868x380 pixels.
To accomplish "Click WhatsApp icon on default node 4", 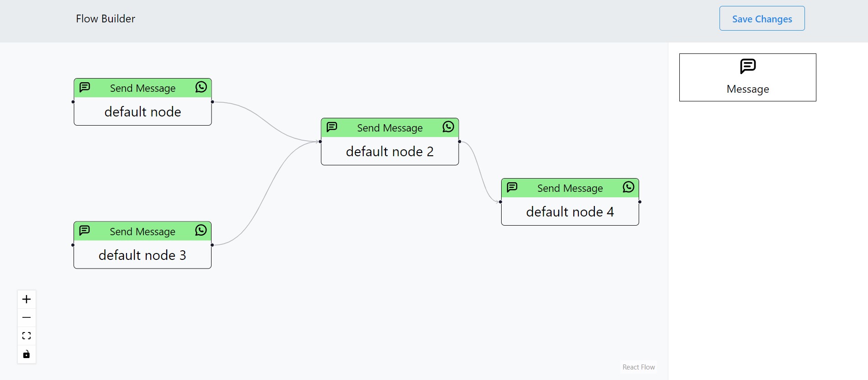I will point(628,187).
